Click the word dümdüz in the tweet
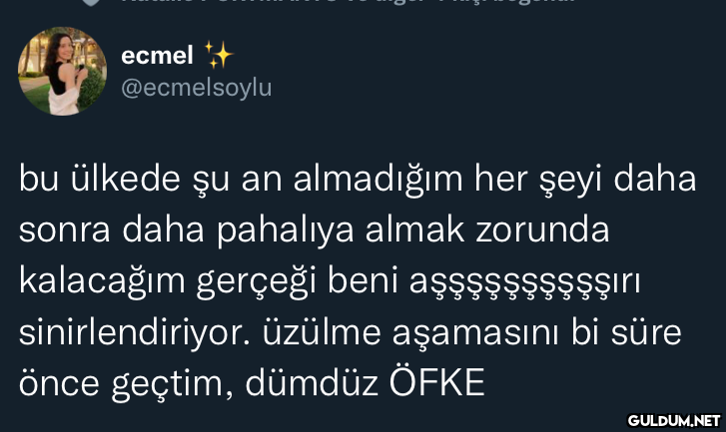The height and width of the screenshot is (432, 726). pyautogui.click(x=312, y=383)
